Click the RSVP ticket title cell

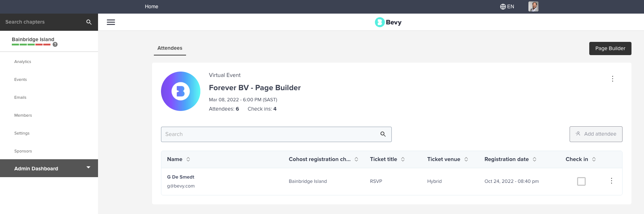point(376,181)
